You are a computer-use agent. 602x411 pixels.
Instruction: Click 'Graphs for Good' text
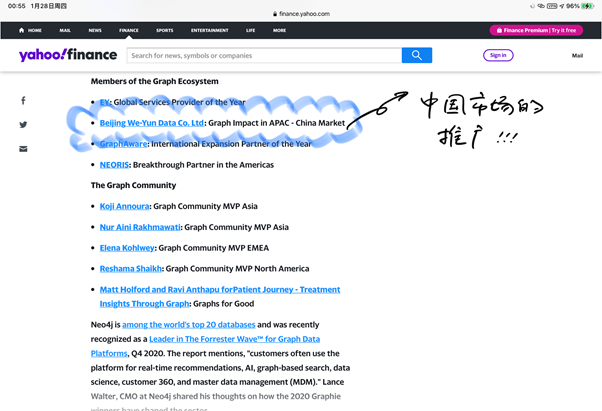223,304
